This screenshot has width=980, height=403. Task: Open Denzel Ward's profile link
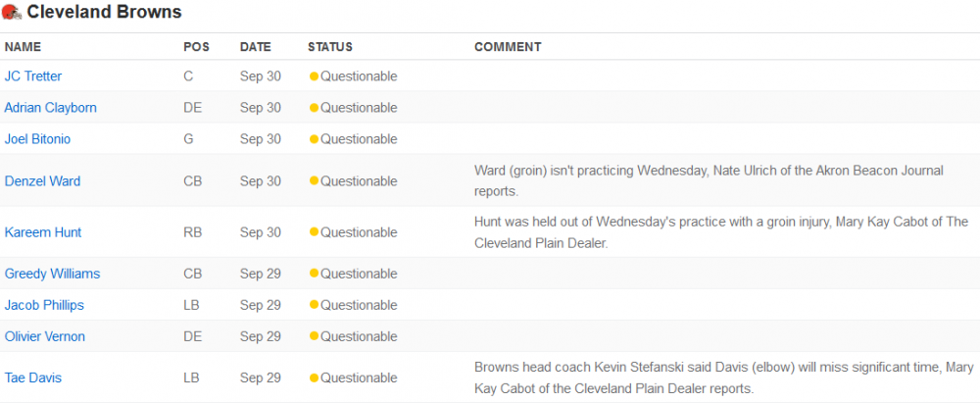[42, 180]
